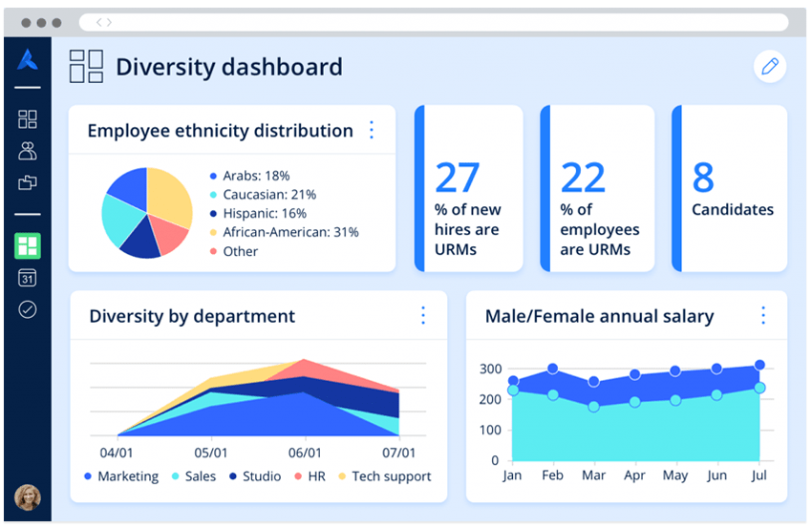
Task: Open the Male/Female annual salary options menu
Action: 762,316
